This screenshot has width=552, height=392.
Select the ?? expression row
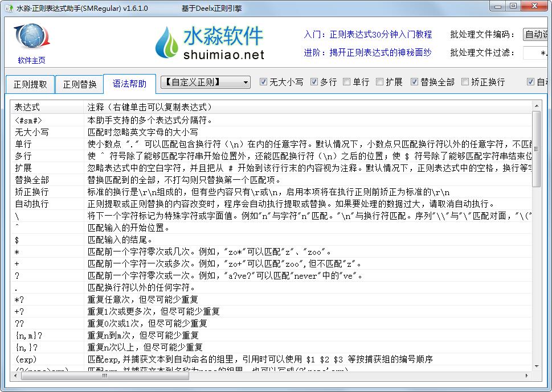pyautogui.click(x=271, y=324)
